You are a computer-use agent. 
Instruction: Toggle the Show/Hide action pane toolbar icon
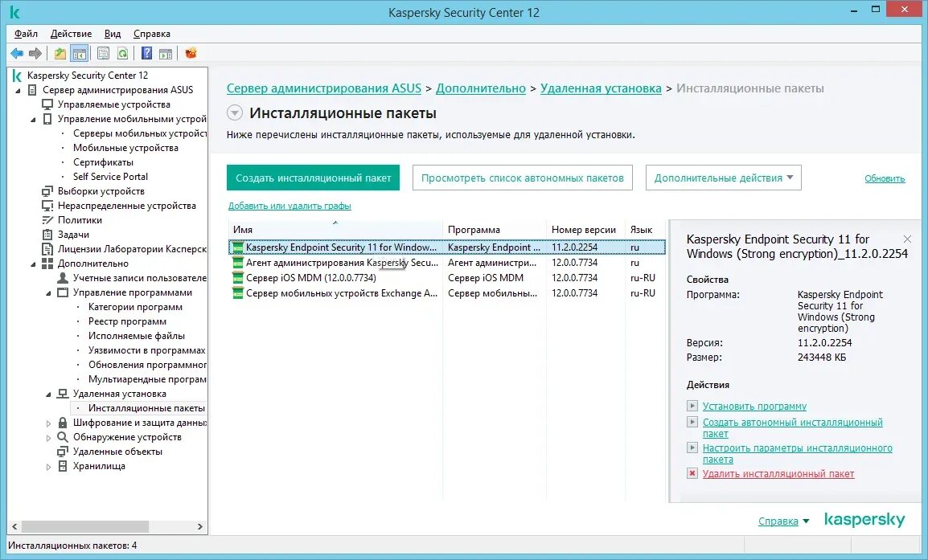point(166,54)
